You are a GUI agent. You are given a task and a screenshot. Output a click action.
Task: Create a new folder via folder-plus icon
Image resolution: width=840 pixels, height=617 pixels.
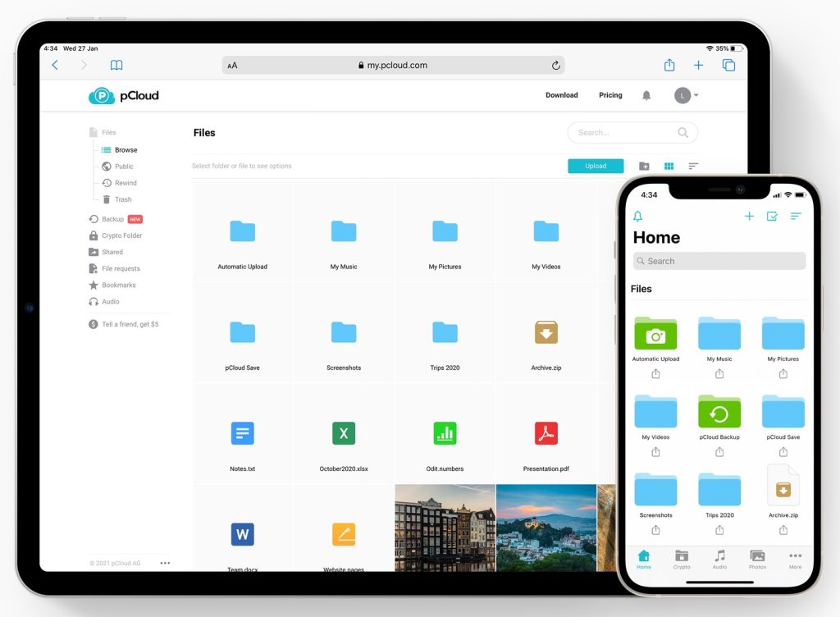point(644,166)
